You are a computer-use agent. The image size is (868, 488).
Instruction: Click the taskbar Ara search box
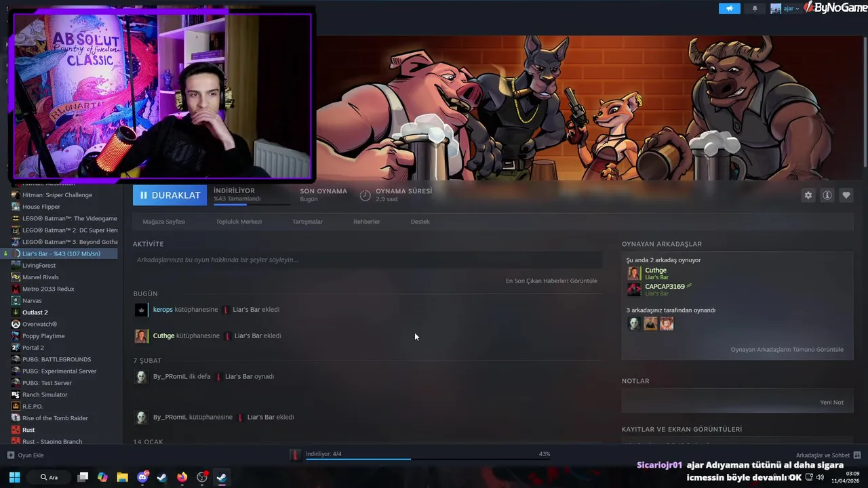(x=49, y=477)
